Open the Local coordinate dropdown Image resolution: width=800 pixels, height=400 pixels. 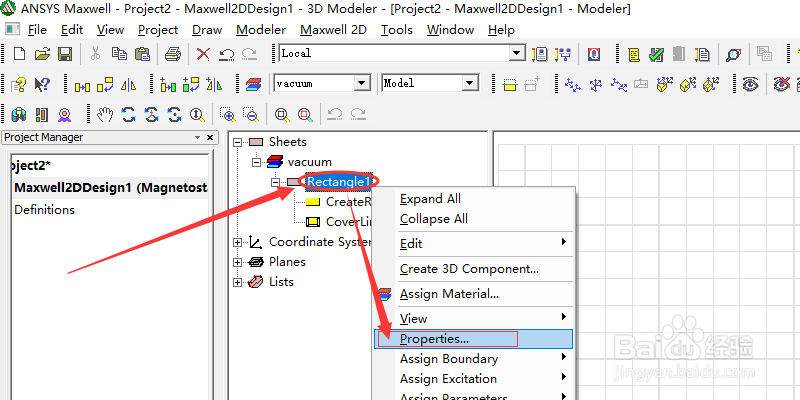click(517, 53)
